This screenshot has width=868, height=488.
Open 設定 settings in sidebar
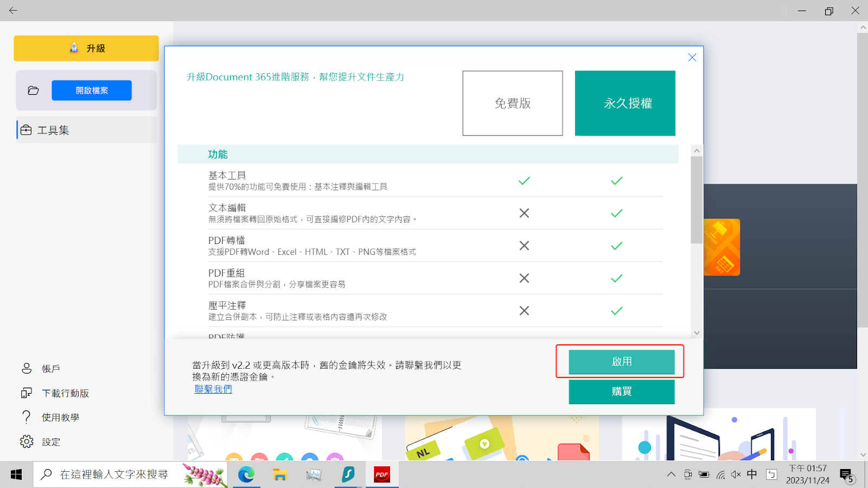coord(51,442)
